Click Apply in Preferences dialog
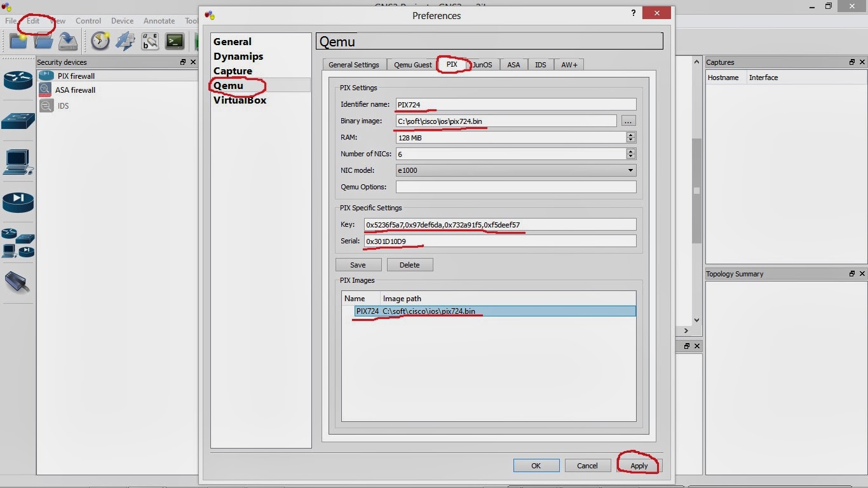The width and height of the screenshot is (868, 488). pyautogui.click(x=639, y=466)
